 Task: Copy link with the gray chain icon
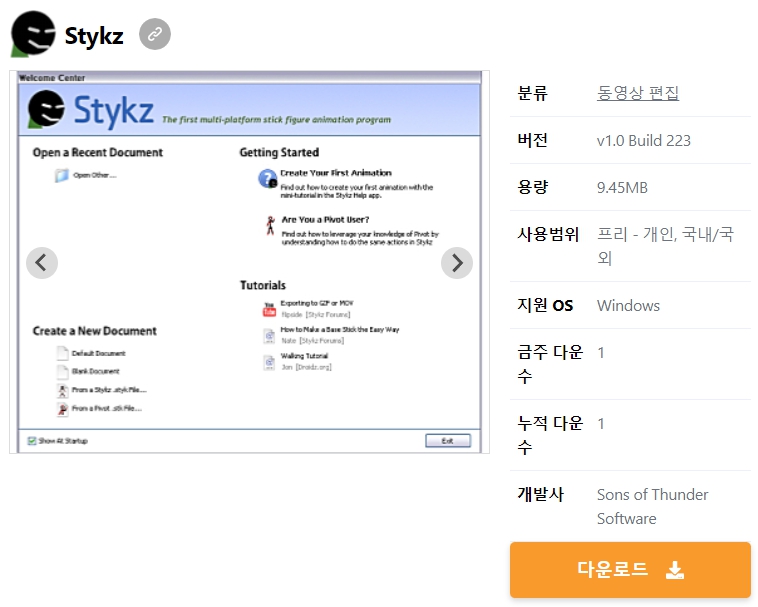pos(155,34)
